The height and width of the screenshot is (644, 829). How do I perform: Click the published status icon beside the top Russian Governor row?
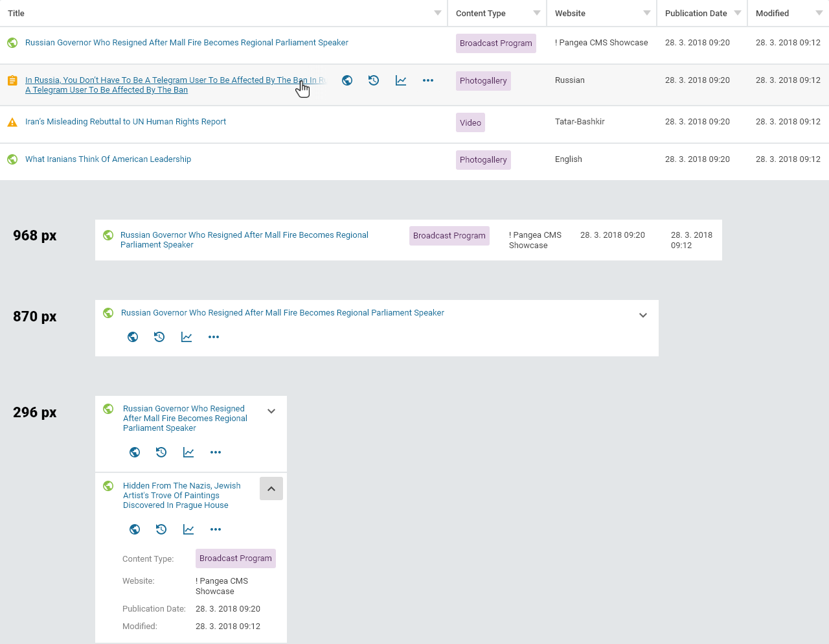[x=12, y=43]
